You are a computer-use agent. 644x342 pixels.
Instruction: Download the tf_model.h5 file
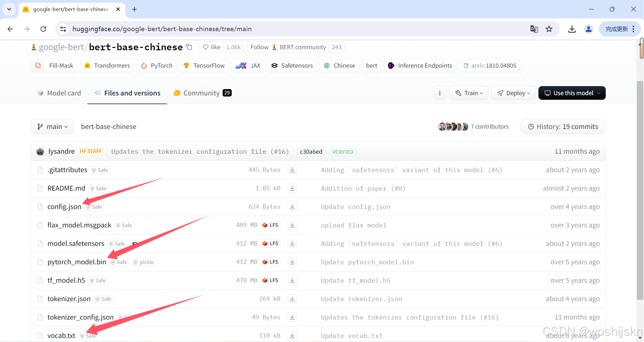[x=292, y=280]
